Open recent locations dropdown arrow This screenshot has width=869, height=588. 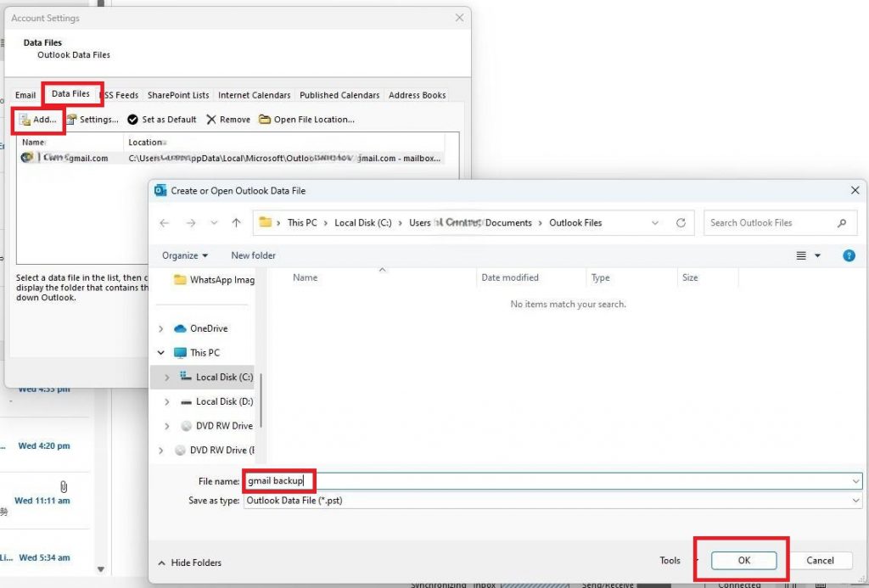click(x=214, y=223)
